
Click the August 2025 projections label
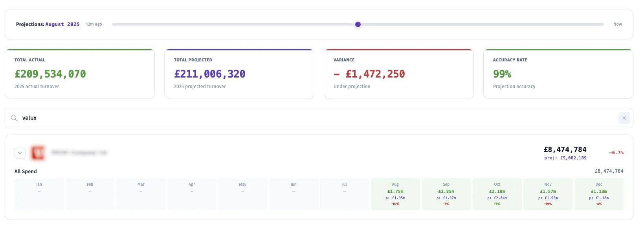pos(62,24)
